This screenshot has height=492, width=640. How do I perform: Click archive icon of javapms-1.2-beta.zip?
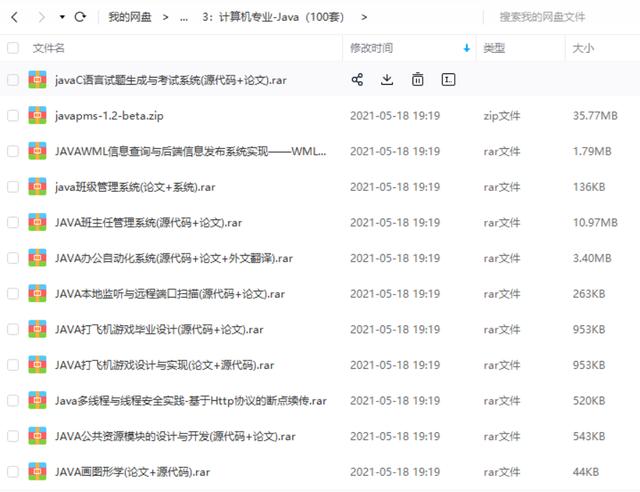[x=37, y=115]
